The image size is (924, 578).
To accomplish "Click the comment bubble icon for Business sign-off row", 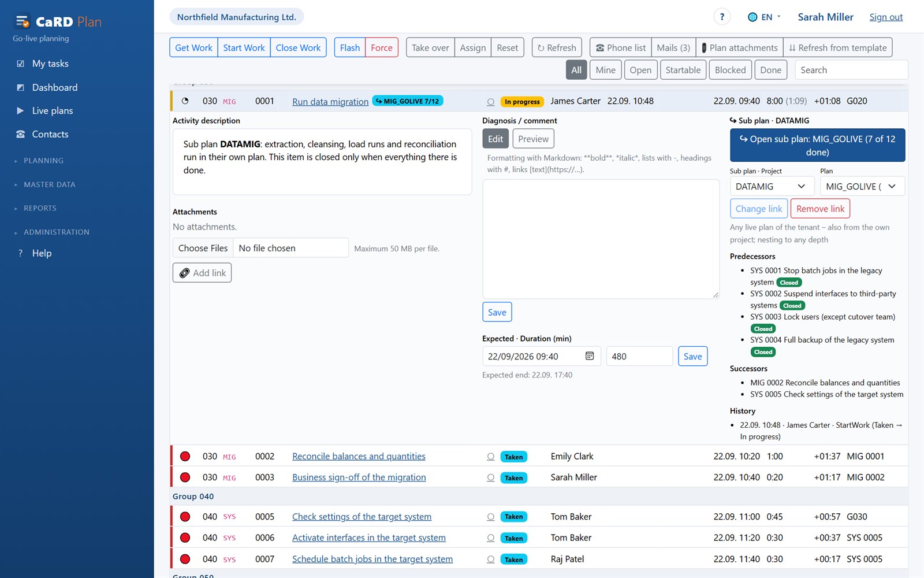I will click(491, 477).
